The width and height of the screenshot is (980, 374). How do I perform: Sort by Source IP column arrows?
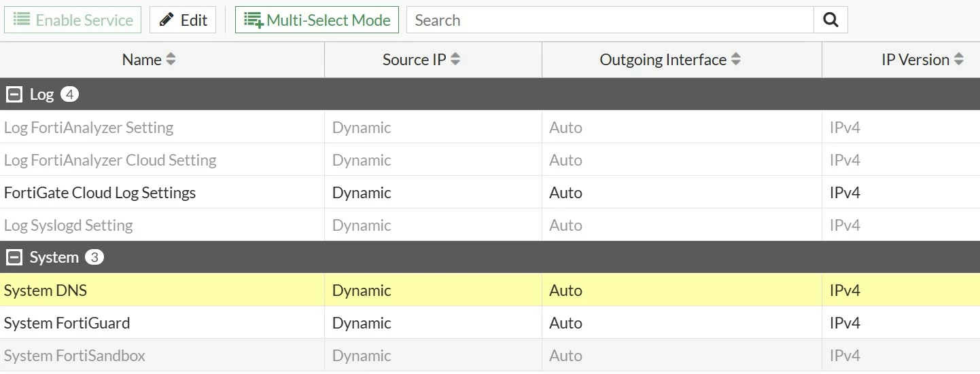(455, 60)
